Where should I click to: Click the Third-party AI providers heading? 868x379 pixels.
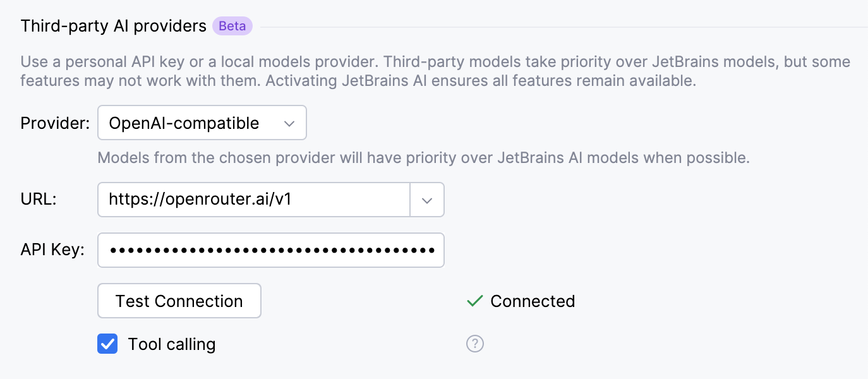tap(112, 26)
